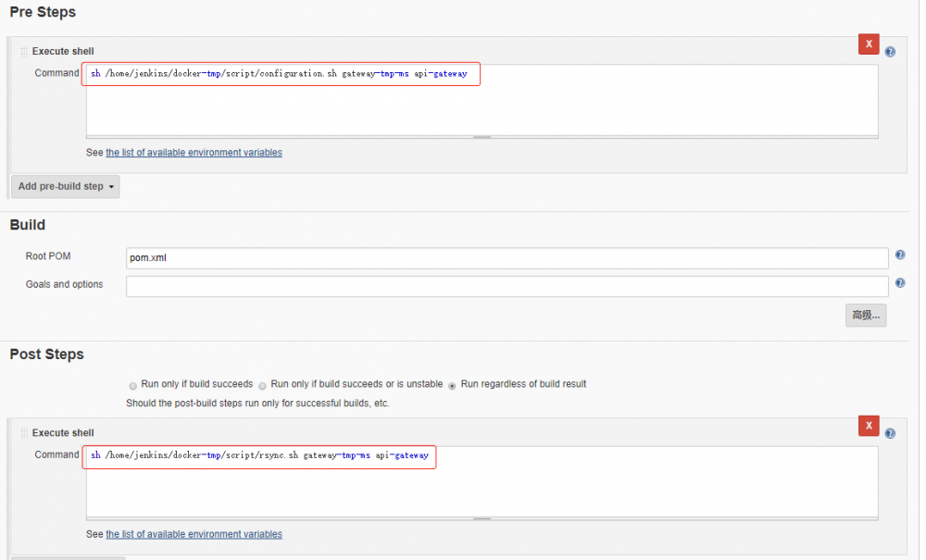Screen dimensions: 926x560
Task: Open help beside the Root POM field
Action: pyautogui.click(x=899, y=255)
